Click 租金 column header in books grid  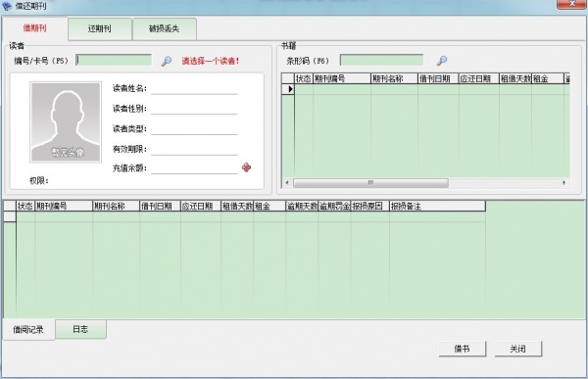(x=548, y=78)
